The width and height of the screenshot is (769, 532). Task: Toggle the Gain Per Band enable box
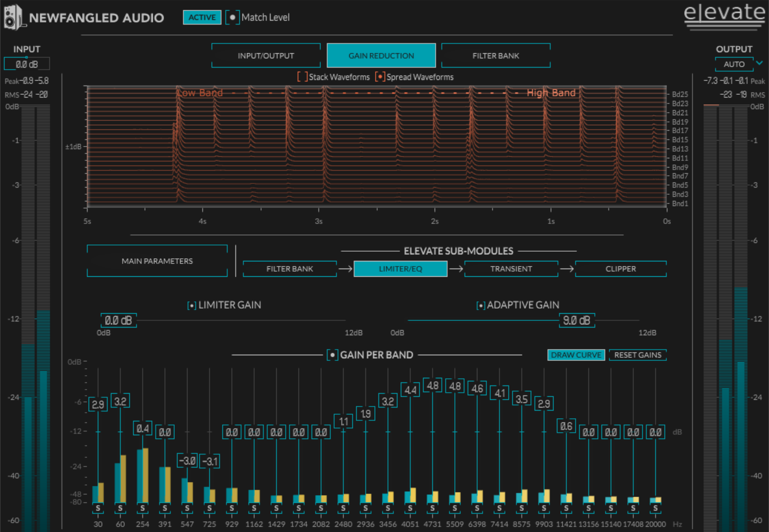(x=332, y=355)
